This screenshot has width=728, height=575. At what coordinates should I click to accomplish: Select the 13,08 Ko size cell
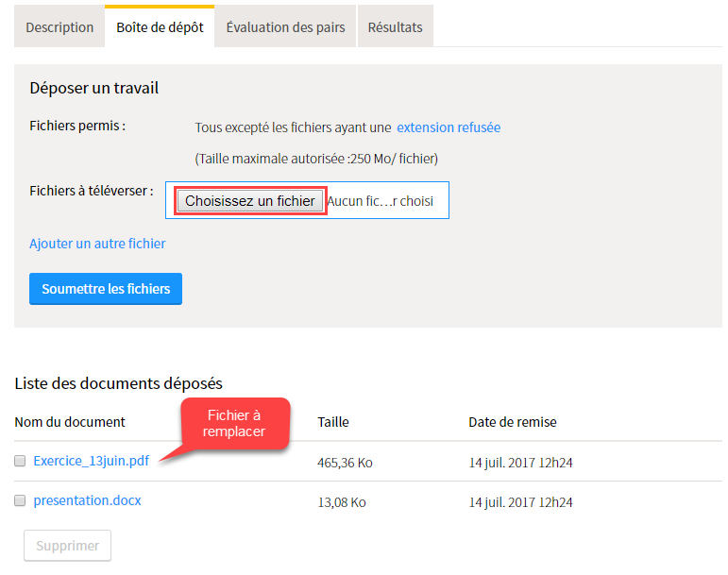click(x=342, y=502)
